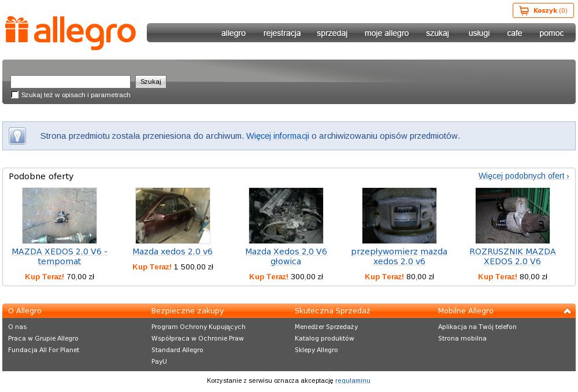Go to 'rejestracja' in the top menu
The height and width of the screenshot is (392, 578).
(x=282, y=33)
